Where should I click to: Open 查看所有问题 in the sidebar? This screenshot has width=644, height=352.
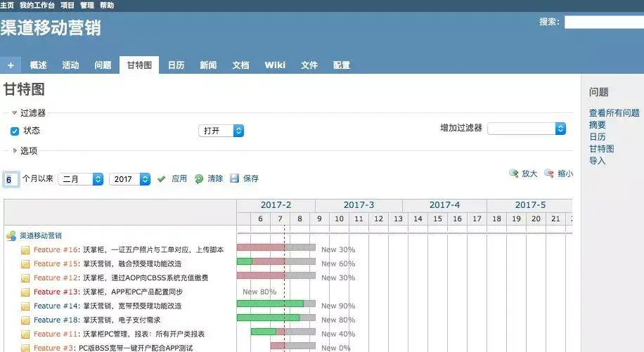click(x=614, y=113)
